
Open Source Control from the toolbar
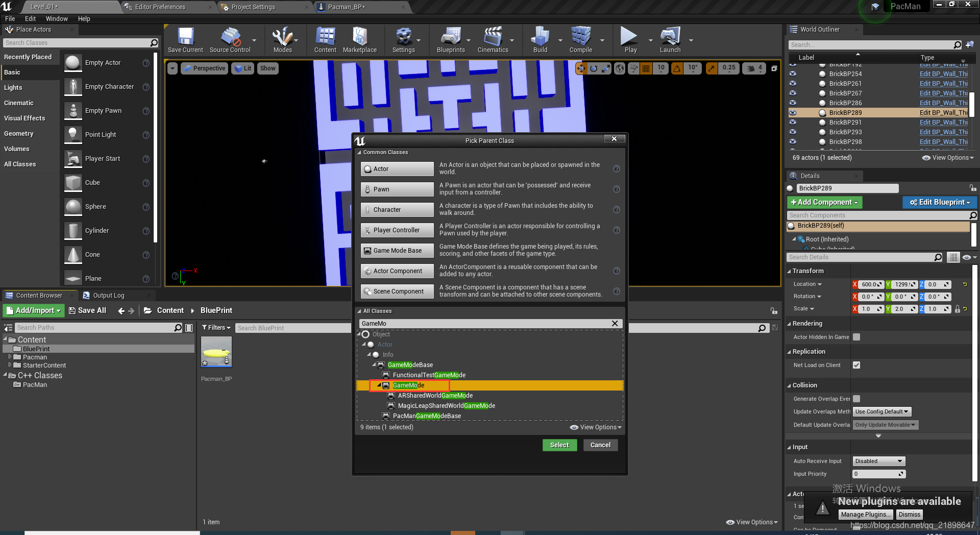pos(230,40)
